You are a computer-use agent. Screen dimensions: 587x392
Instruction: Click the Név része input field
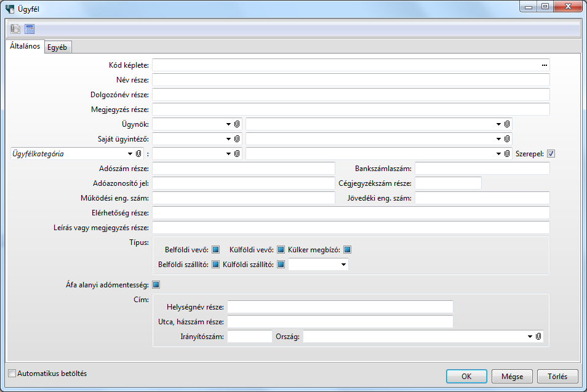[x=351, y=80]
